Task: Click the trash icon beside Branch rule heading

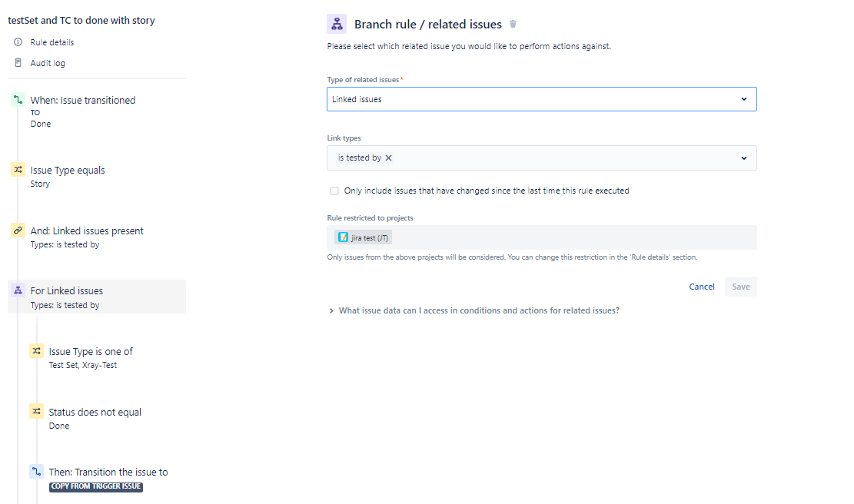Action: click(513, 24)
